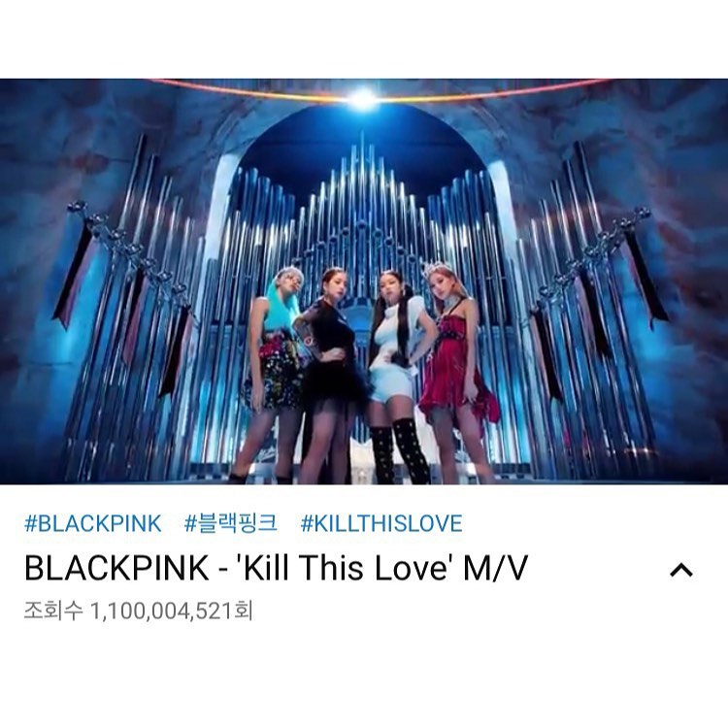Click the black thigh-high boots
Viewport: 728px width, 728px height.
pos(399,450)
